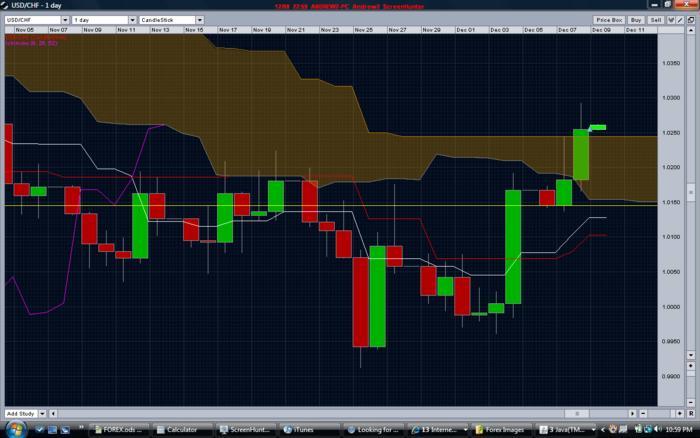The height and width of the screenshot is (438, 700).
Task: Switch to the iTunes taskbar window
Action: (302, 429)
